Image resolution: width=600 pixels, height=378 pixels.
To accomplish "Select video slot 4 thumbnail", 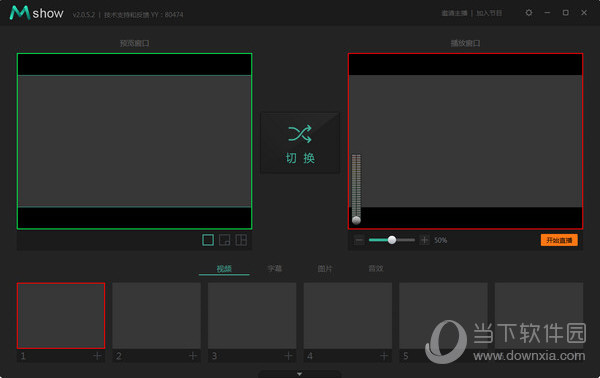I will pyautogui.click(x=348, y=316).
